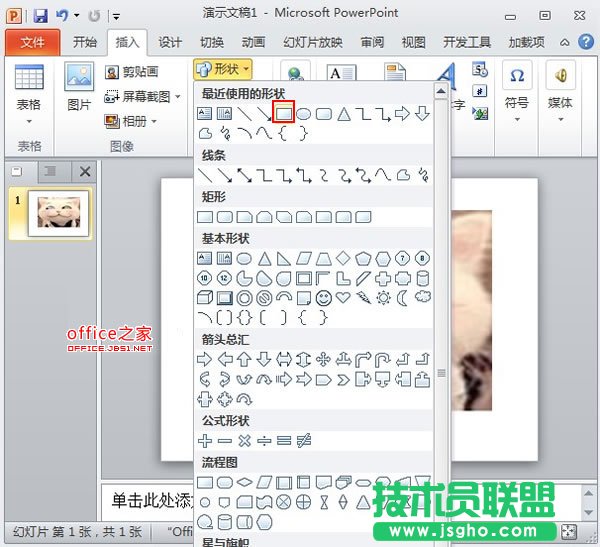Open the View (视图) tab
Screen dimensions: 600x547
coord(413,42)
